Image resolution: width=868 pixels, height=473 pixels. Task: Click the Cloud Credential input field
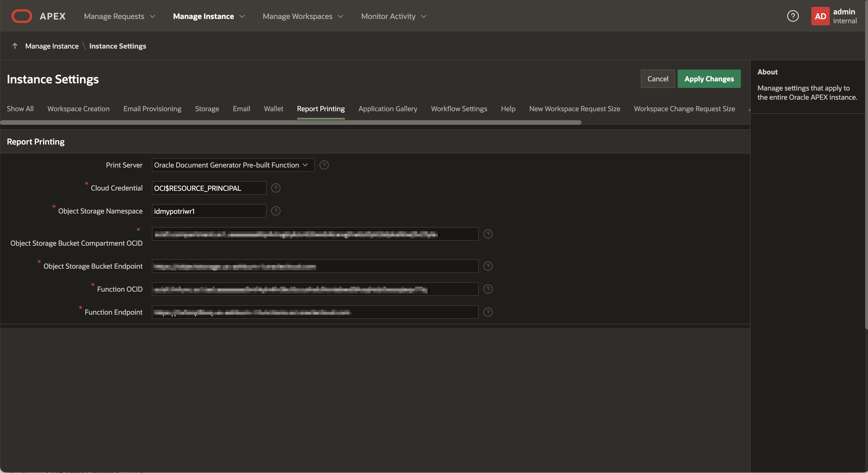pyautogui.click(x=209, y=188)
